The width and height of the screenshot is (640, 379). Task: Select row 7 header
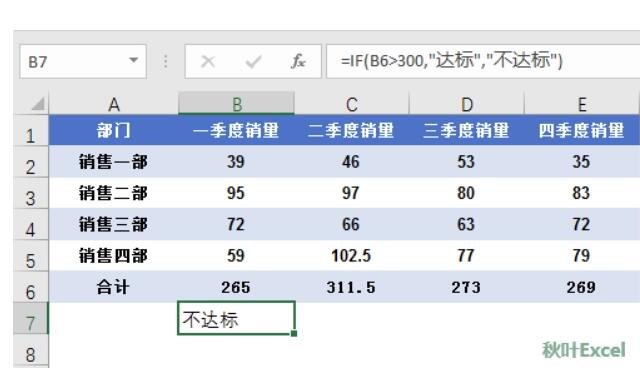[x=31, y=319]
